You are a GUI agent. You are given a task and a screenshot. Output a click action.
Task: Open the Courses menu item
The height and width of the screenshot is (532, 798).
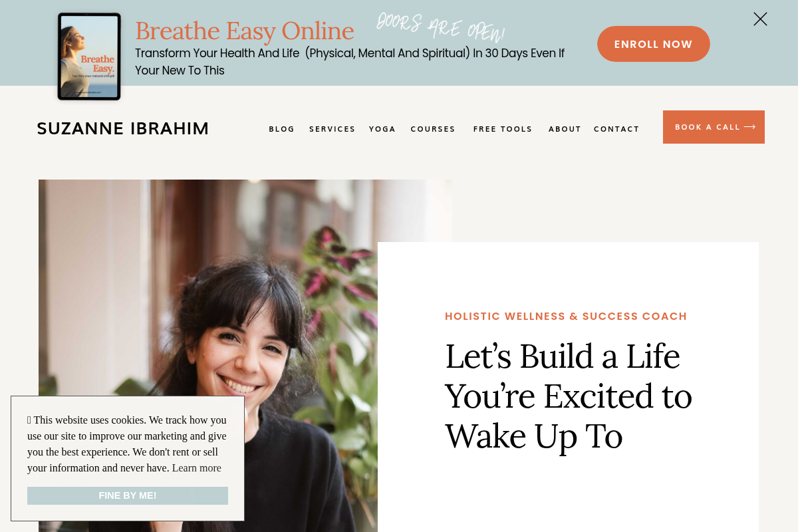(433, 129)
